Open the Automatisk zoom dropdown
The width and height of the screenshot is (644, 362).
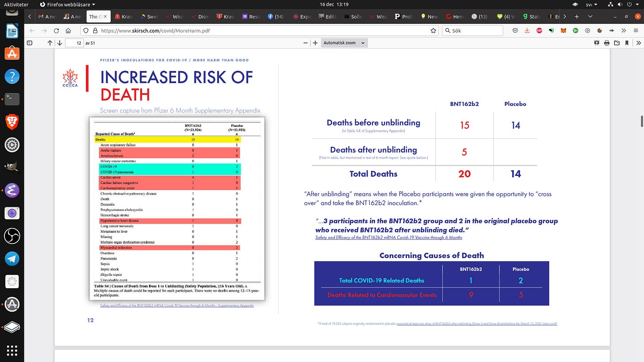tap(344, 43)
